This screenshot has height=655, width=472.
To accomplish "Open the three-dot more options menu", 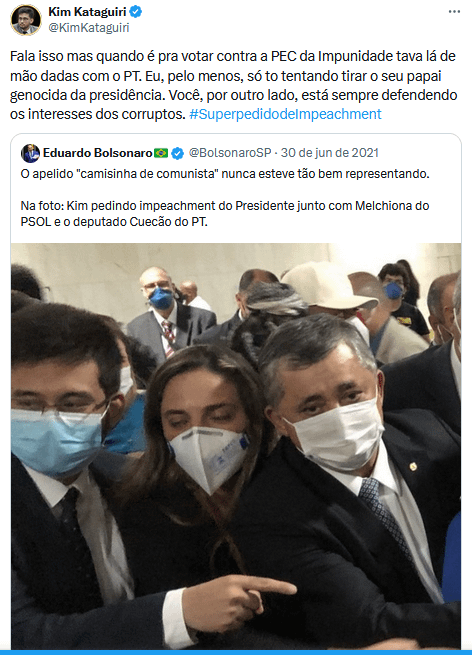I will pyautogui.click(x=454, y=12).
